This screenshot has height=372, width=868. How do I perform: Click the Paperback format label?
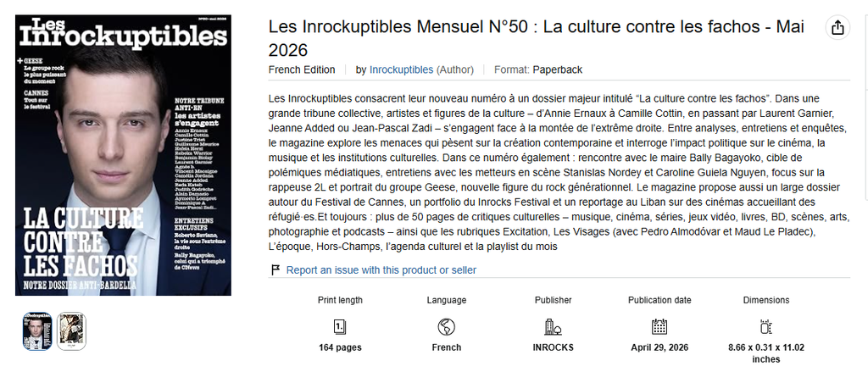click(x=558, y=69)
